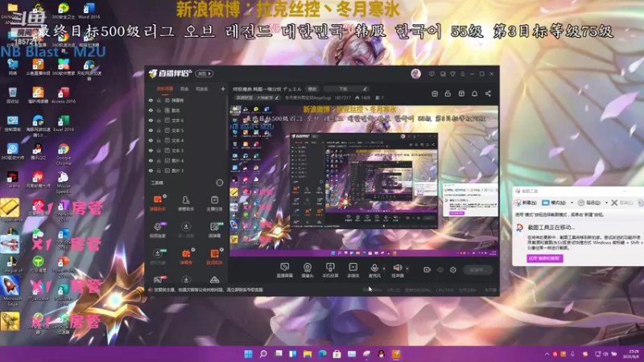The width and height of the screenshot is (644, 362).
Task: Toggle visibility of the 文本 3 layer
Action: tap(151, 150)
